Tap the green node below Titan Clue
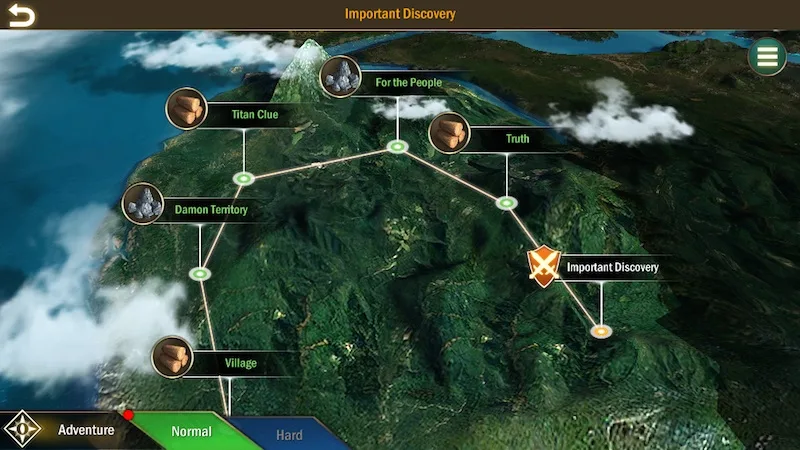The height and width of the screenshot is (450, 800). 243,179
